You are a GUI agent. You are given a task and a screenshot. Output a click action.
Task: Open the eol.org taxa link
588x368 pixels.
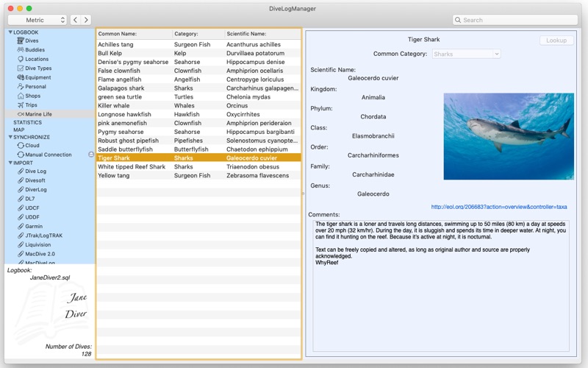tap(499, 207)
